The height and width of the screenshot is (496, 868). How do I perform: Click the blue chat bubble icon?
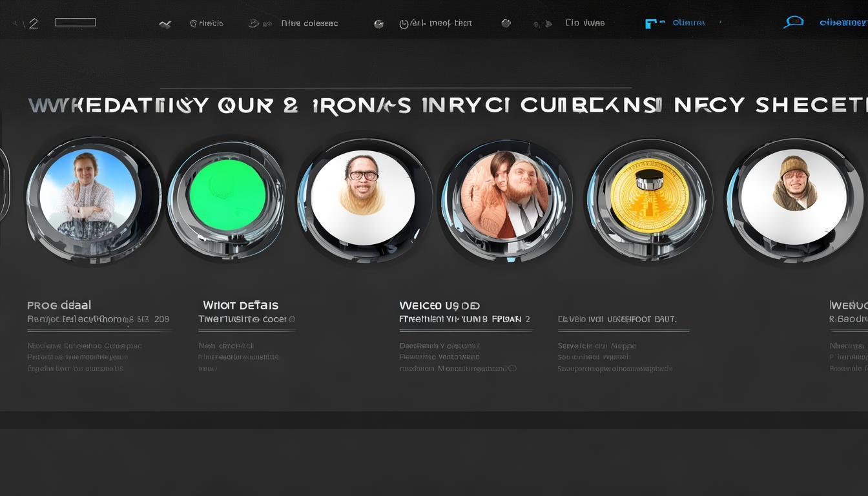pyautogui.click(x=793, y=23)
